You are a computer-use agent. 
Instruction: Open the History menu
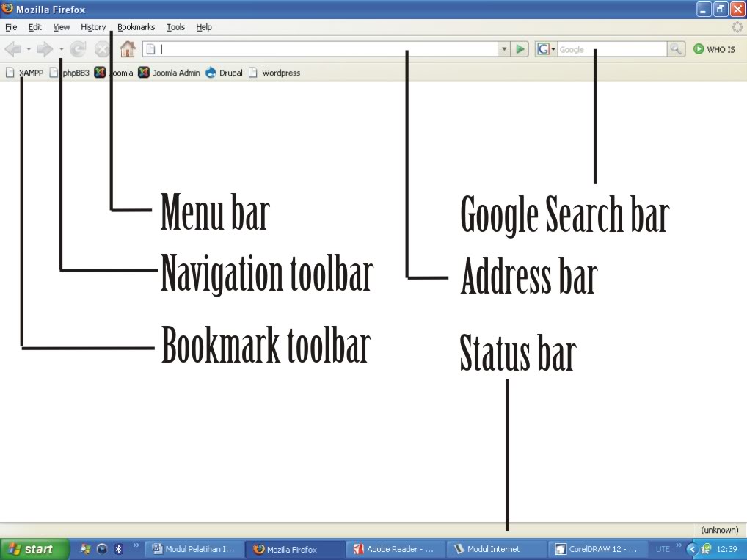93,27
